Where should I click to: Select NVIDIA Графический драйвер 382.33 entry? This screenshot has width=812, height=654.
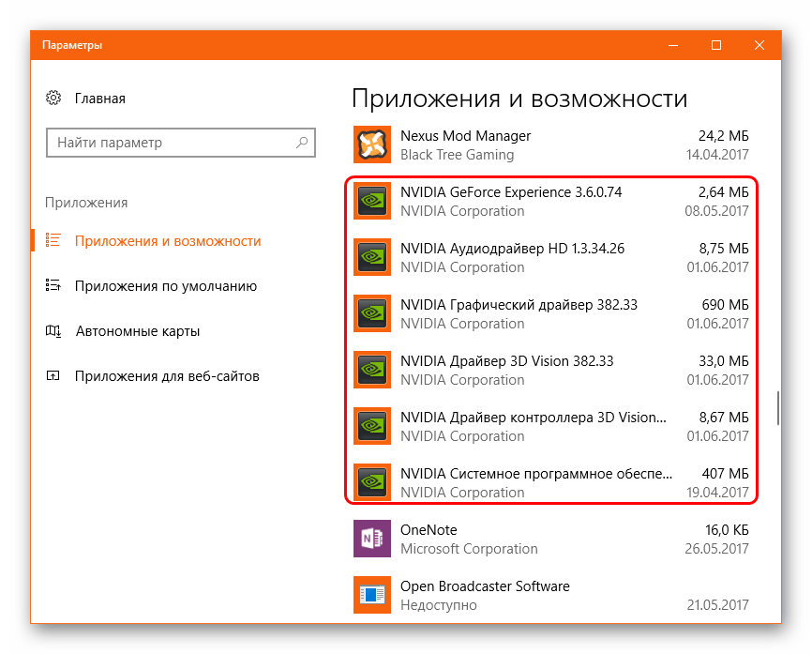click(x=551, y=313)
